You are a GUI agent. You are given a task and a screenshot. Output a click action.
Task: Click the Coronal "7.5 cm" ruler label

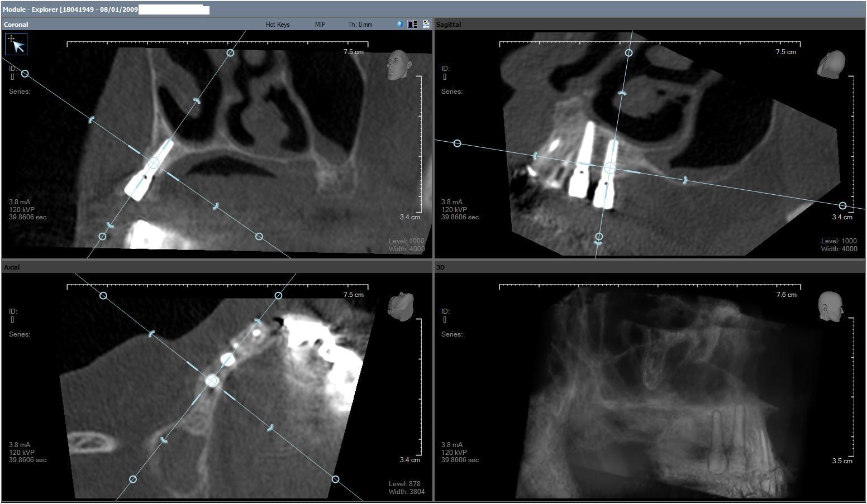pyautogui.click(x=354, y=52)
